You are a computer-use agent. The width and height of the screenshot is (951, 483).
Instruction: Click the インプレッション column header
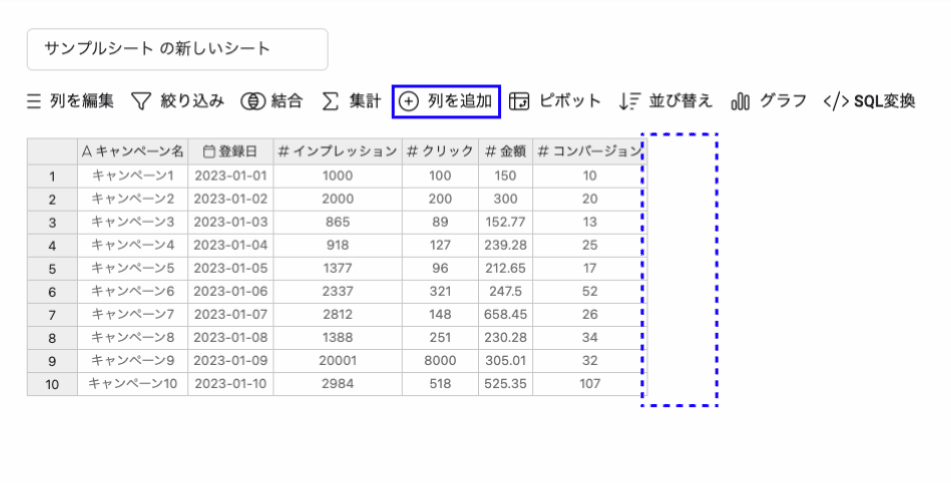(x=337, y=151)
